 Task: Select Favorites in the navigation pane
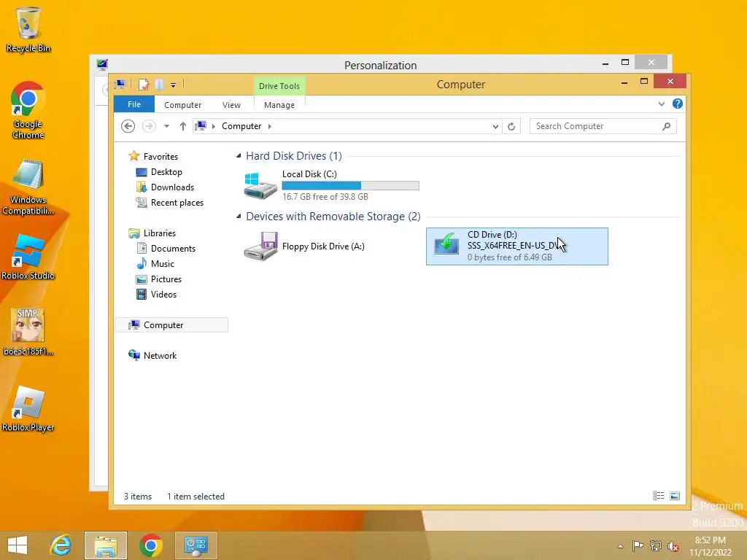coord(160,157)
